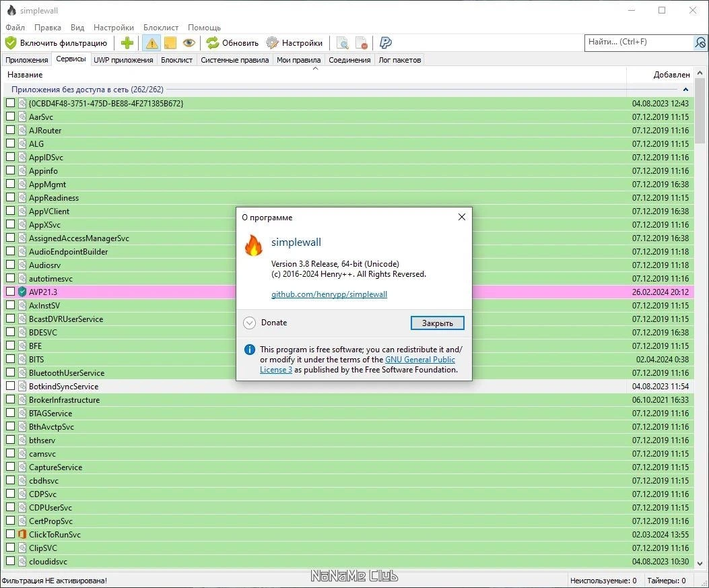709x588 pixels.
Task: Click the service file icon beside cloudidsvc
Action: [22, 561]
